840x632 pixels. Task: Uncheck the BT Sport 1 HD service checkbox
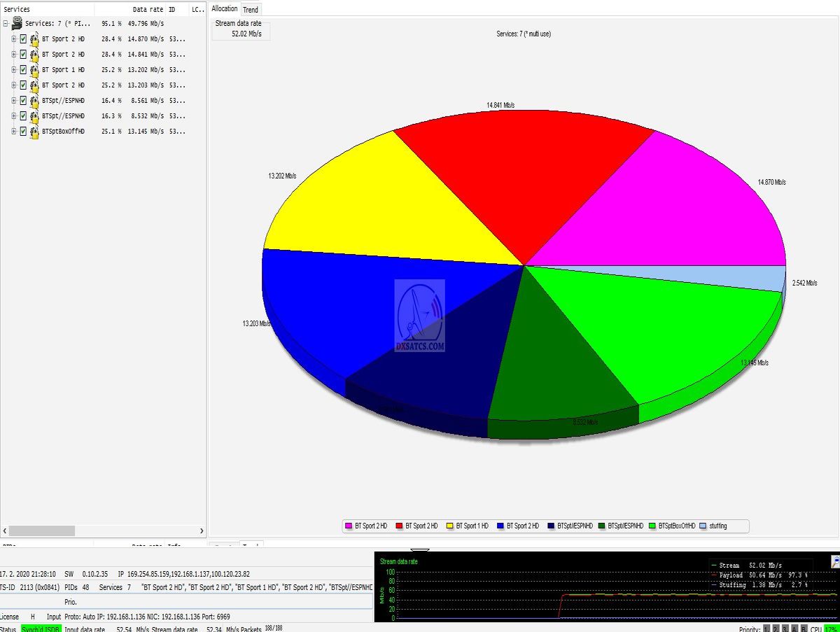[23, 70]
